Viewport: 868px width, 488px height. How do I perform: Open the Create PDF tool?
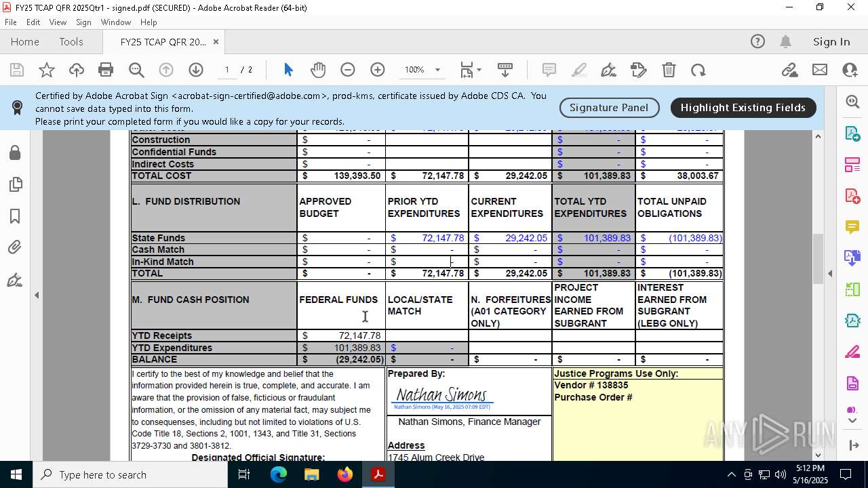tap(852, 195)
